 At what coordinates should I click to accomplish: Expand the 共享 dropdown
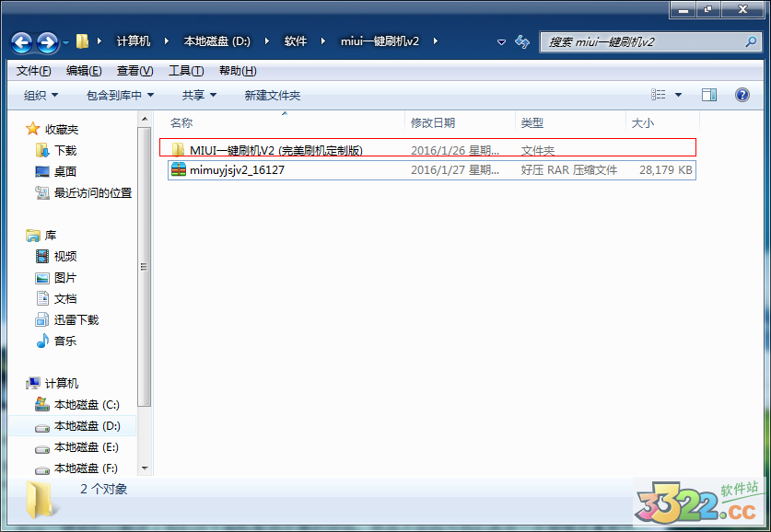coord(199,96)
